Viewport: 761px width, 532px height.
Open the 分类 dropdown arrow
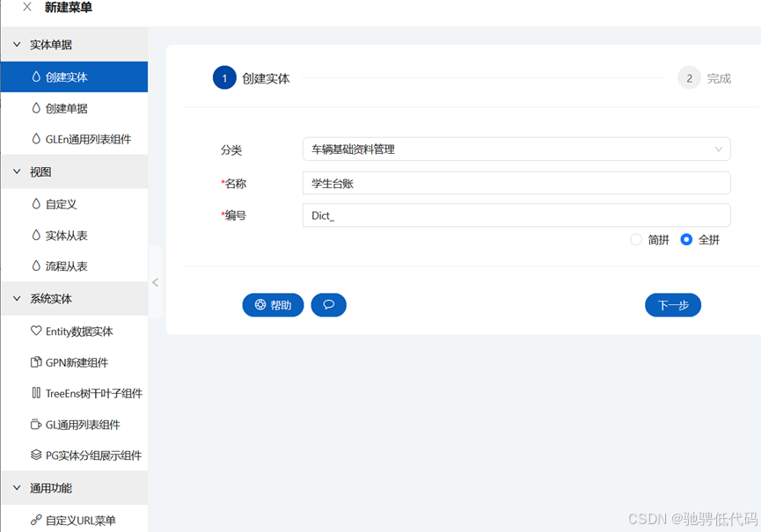click(x=718, y=149)
